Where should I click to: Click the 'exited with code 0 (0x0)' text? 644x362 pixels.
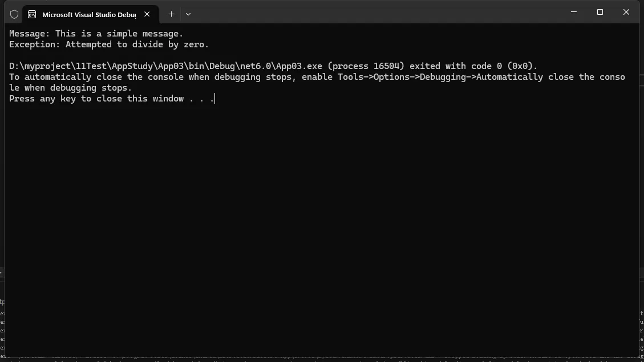pos(473,66)
